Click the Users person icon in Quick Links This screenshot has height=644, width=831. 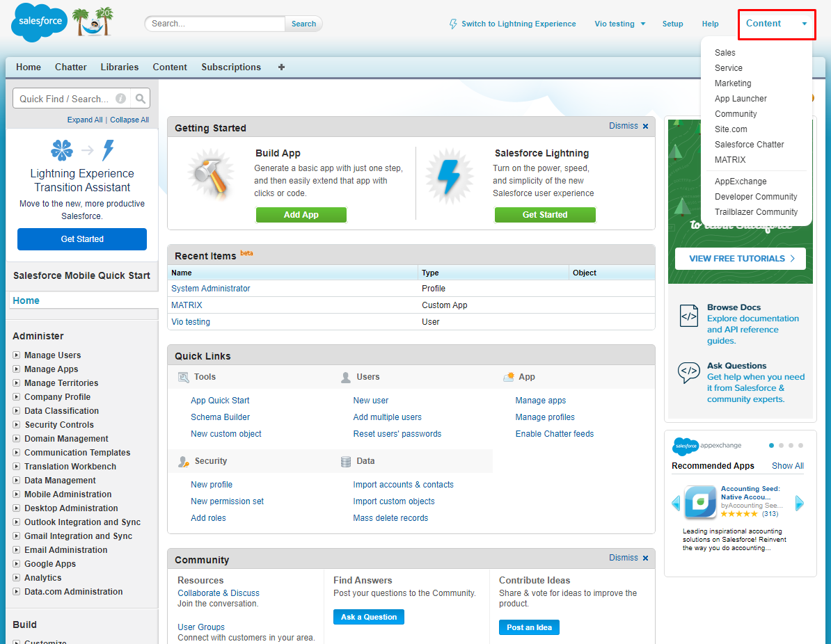(x=345, y=377)
